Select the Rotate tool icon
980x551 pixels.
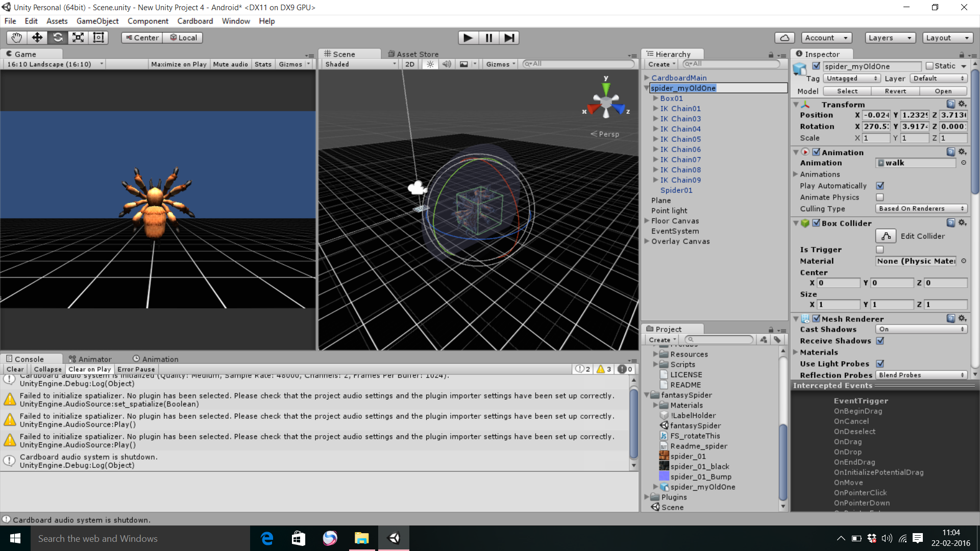(x=58, y=38)
